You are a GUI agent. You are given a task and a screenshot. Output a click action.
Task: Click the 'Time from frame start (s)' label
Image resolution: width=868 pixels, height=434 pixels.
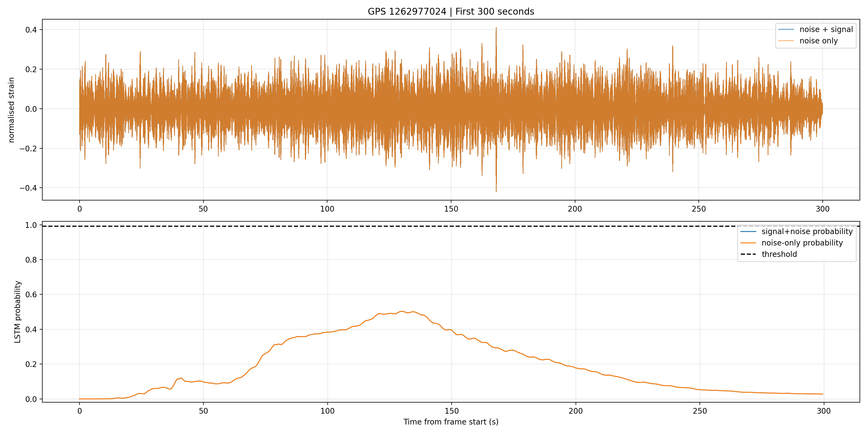451,422
